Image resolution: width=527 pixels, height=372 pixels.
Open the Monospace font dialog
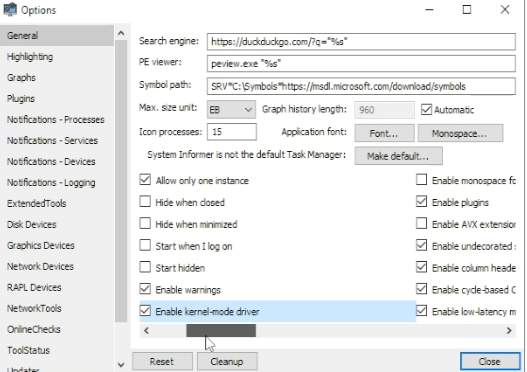coord(460,133)
